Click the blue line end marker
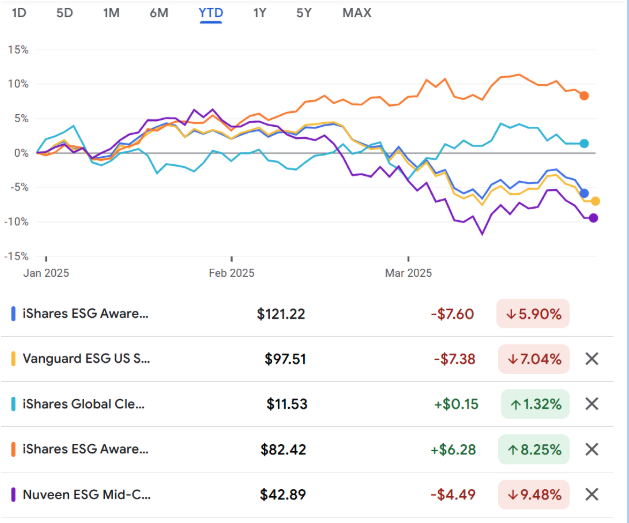Viewport: 629px width, 523px height. click(584, 193)
